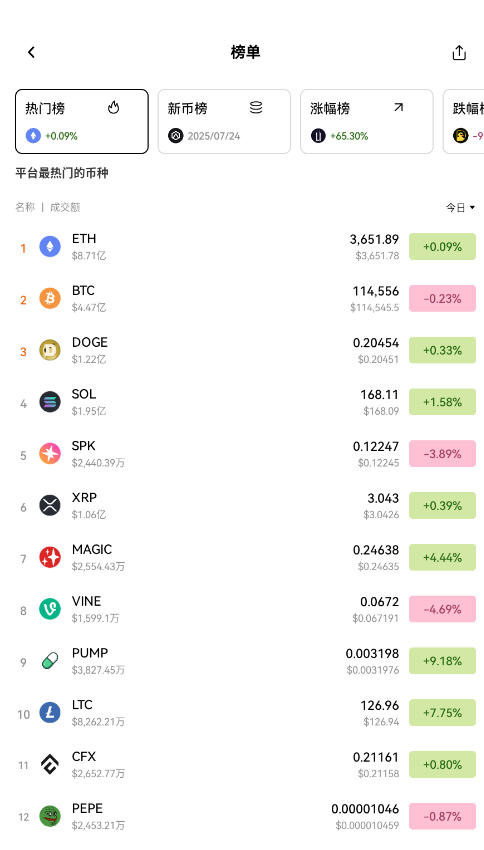484x850 pixels.
Task: Switch to the 跌幅榜 tab
Action: (464, 121)
